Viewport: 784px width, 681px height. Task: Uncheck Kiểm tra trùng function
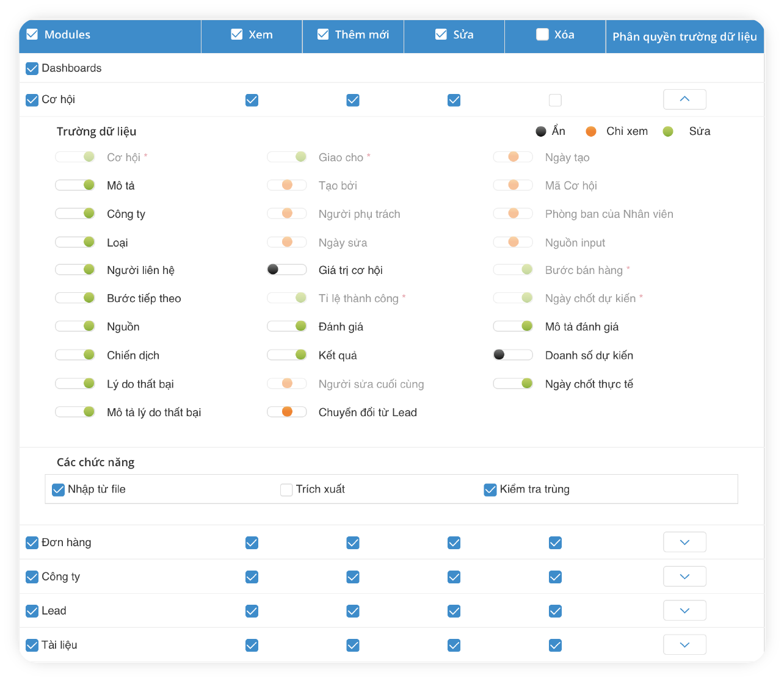coord(490,490)
